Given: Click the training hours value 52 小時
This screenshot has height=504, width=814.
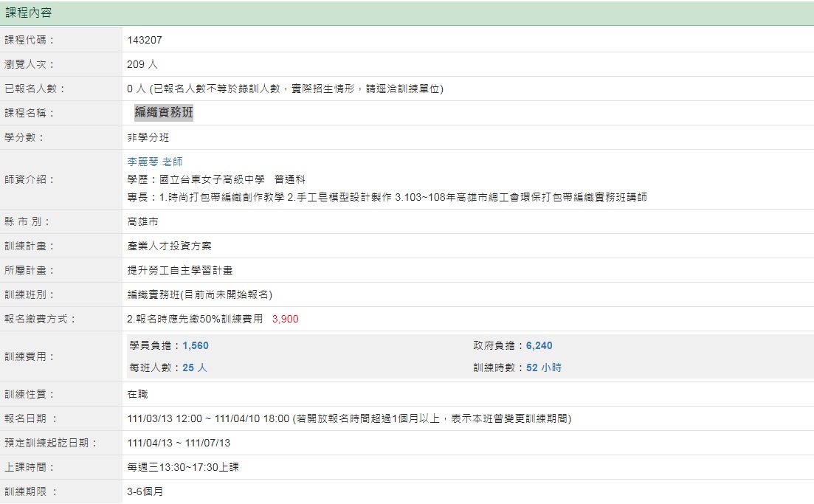Looking at the screenshot, I should coord(543,367).
